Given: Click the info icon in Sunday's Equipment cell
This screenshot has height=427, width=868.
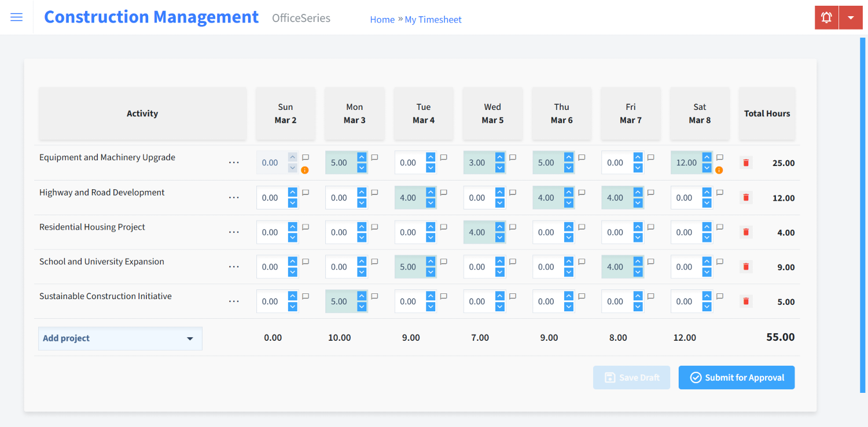Looking at the screenshot, I should [305, 170].
